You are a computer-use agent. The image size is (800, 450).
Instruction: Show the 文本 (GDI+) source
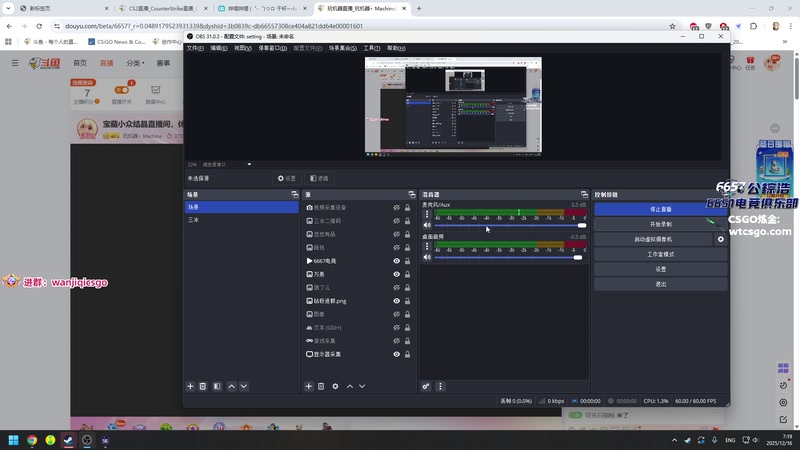click(396, 328)
